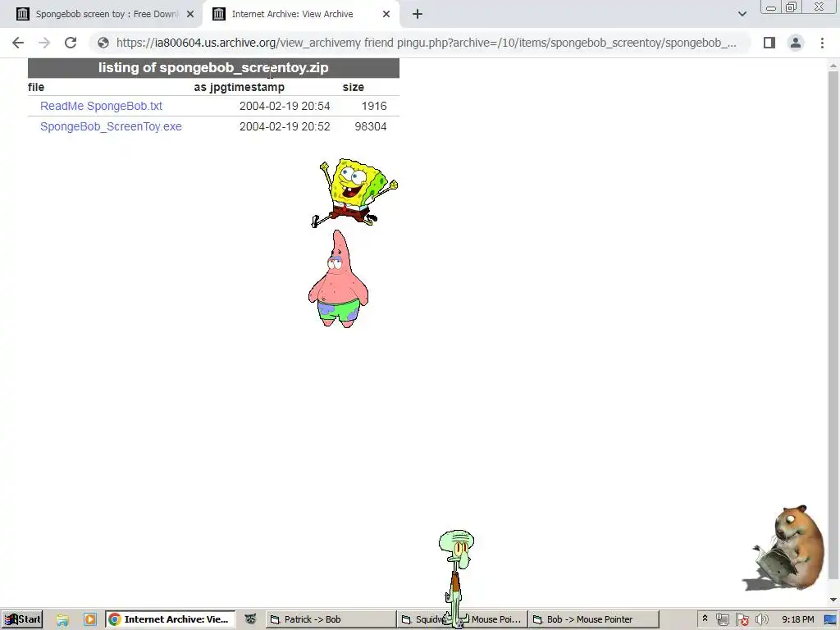The height and width of the screenshot is (630, 840).
Task: Close the View Archive tab
Action: (386, 15)
